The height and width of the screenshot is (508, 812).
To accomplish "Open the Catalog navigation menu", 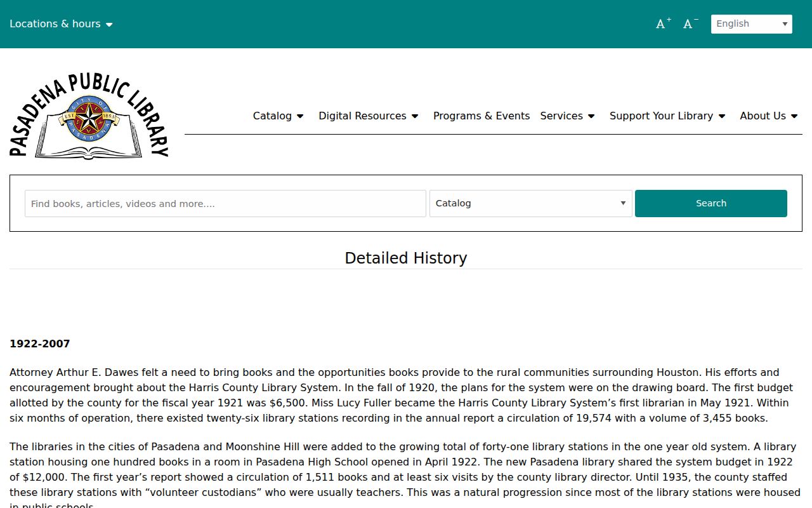I will coord(278,116).
